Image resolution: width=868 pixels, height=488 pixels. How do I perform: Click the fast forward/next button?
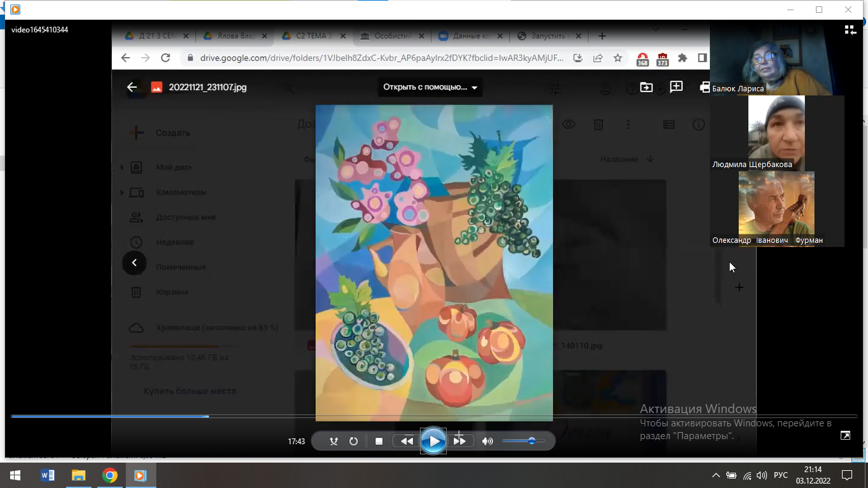tap(460, 441)
